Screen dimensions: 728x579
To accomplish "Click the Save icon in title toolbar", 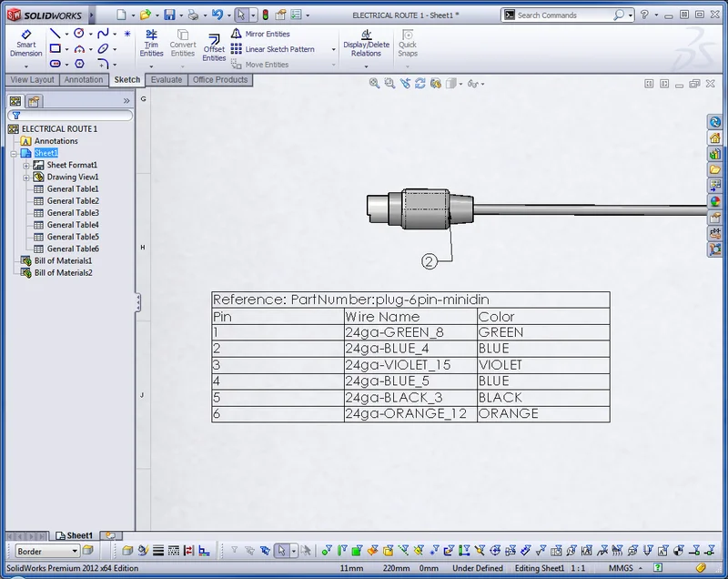I will [169, 15].
